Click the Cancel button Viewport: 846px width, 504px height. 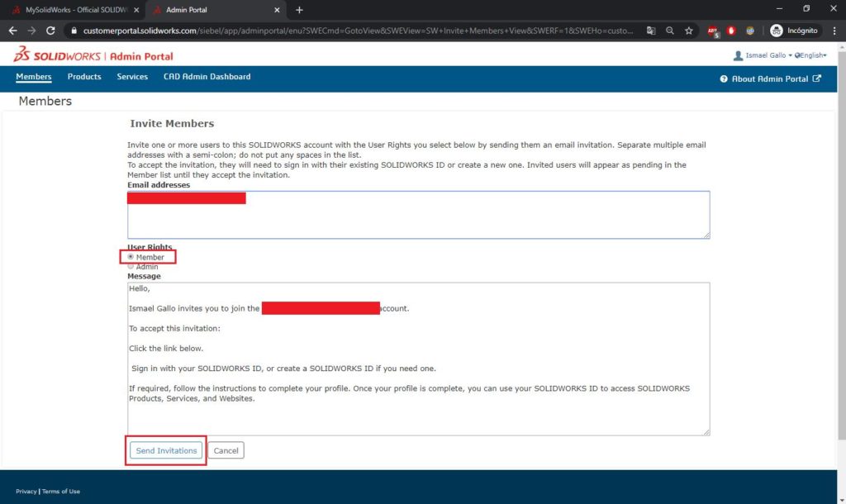pos(226,450)
